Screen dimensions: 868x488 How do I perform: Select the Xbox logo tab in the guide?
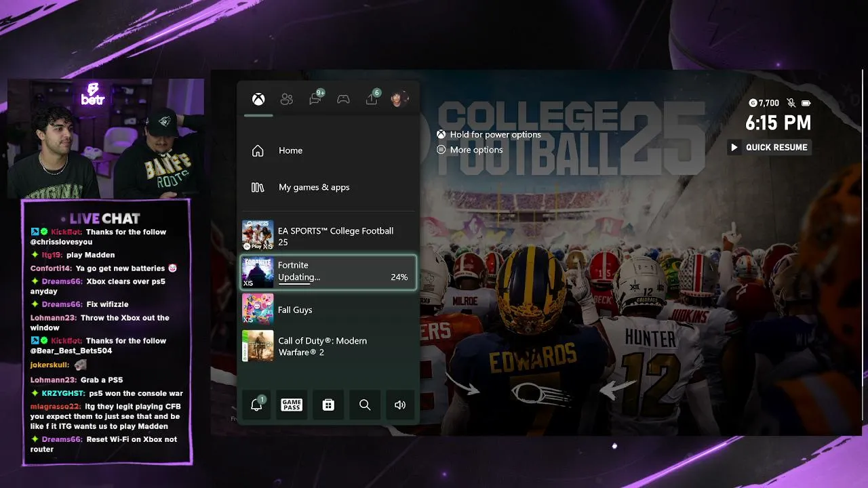(258, 100)
